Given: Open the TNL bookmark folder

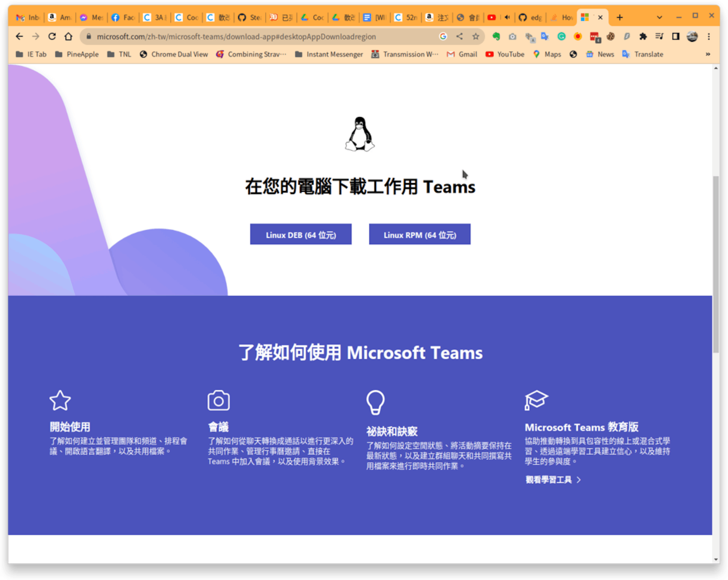Looking at the screenshot, I should click(x=119, y=54).
